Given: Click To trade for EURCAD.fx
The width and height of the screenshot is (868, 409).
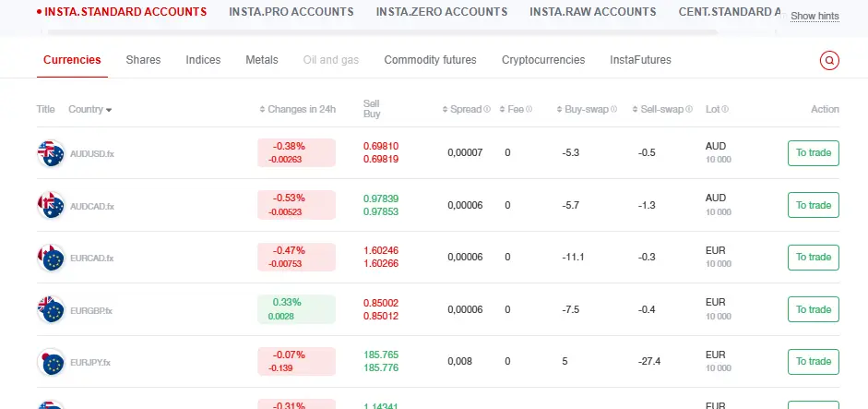Looking at the screenshot, I should 814,258.
